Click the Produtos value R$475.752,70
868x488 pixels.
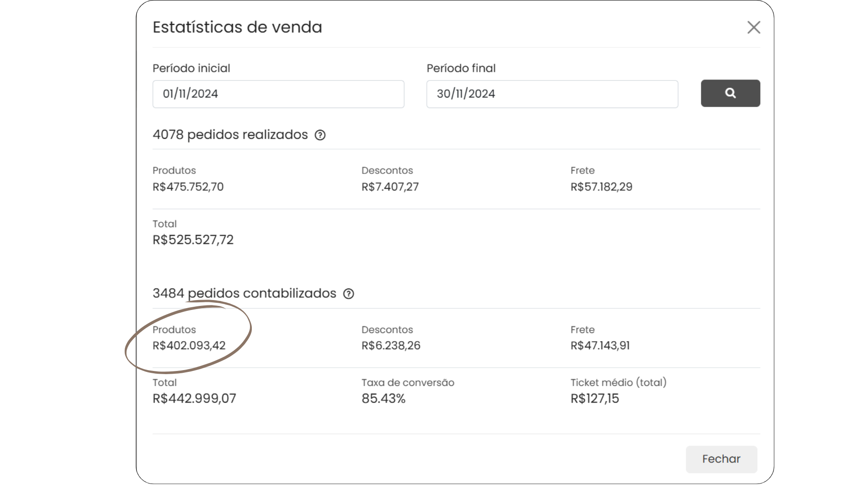(x=188, y=187)
